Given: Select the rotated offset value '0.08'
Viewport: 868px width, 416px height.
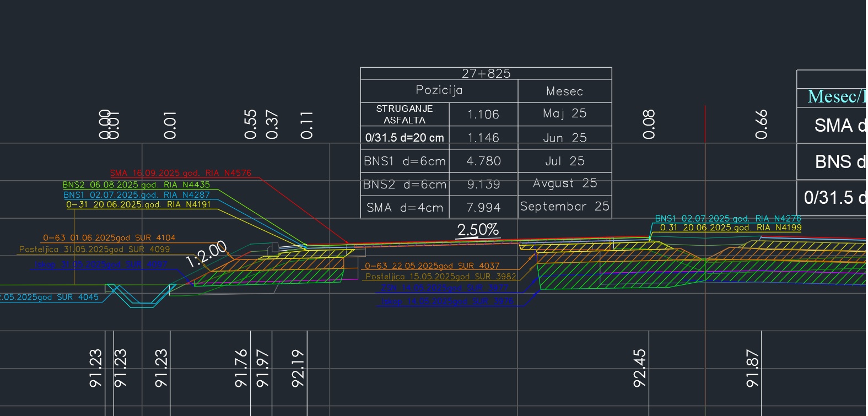Looking at the screenshot, I should pyautogui.click(x=649, y=124).
